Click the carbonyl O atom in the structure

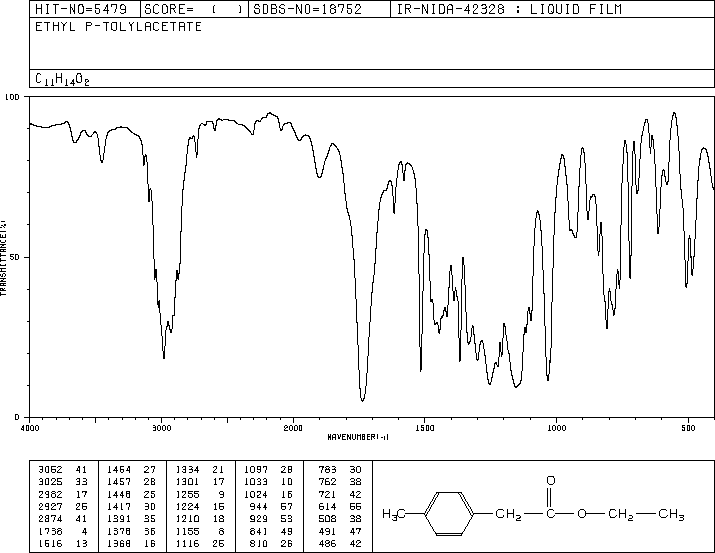pos(550,481)
